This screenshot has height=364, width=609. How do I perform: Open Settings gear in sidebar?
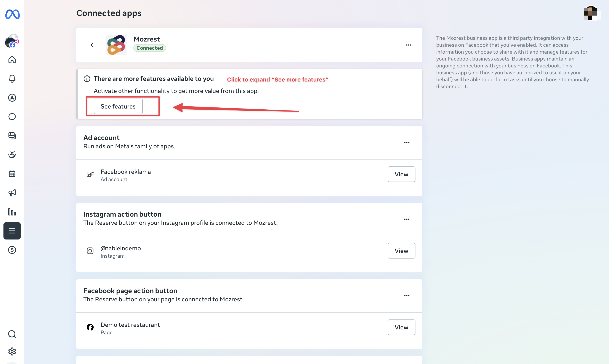[12, 351]
